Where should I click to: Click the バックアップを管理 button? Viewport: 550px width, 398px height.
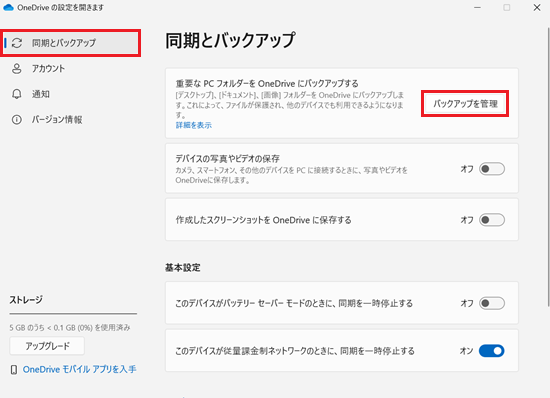pos(465,104)
